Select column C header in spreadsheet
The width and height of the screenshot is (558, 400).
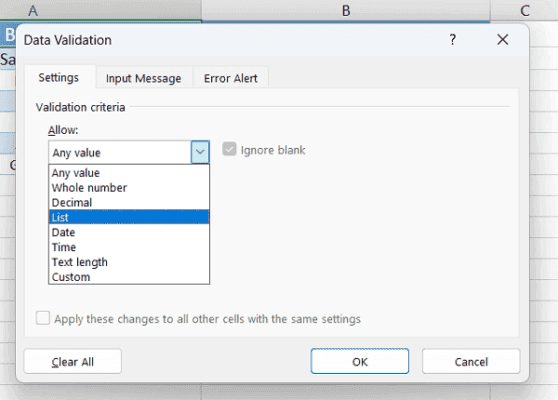pos(524,10)
